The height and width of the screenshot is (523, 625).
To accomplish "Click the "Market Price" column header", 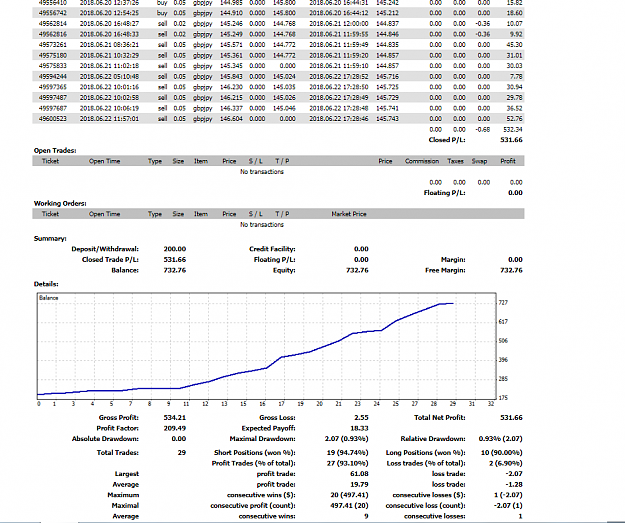I will [x=349, y=214].
